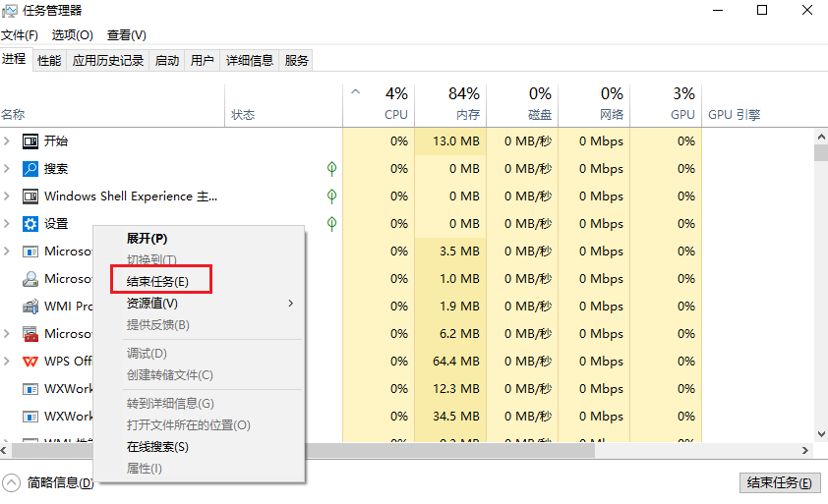Open the 查看(V) menu
The height and width of the screenshot is (504, 828).
pos(127,34)
